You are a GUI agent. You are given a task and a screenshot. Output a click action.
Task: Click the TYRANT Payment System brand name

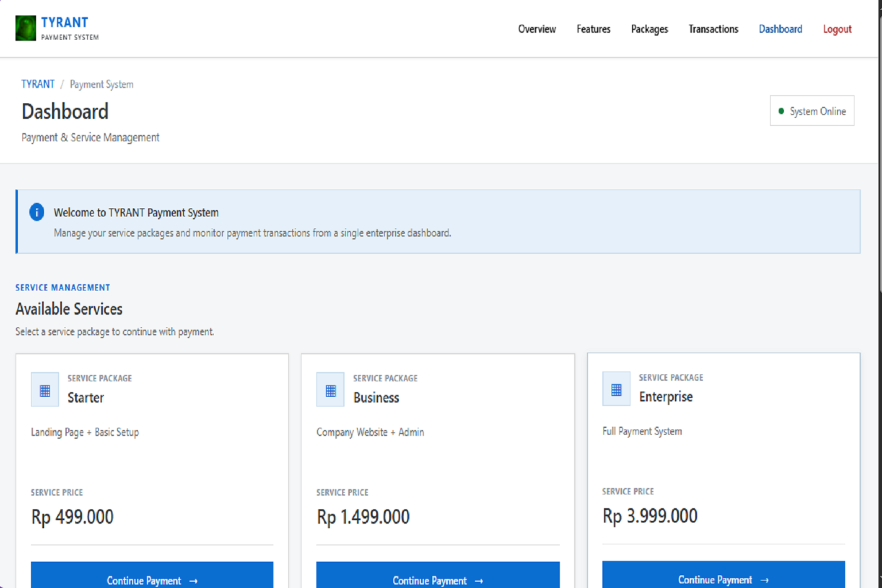coord(70,28)
